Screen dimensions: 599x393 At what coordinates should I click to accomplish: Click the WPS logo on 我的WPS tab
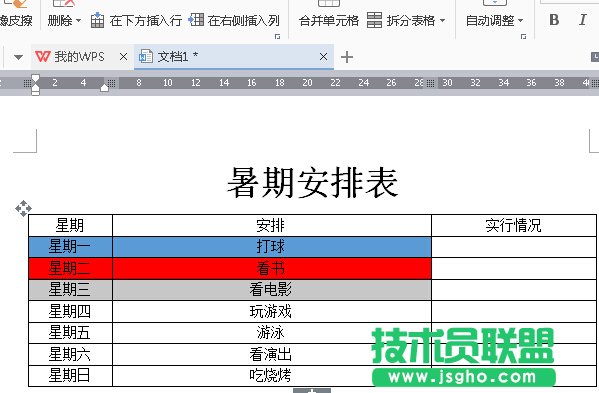42,57
